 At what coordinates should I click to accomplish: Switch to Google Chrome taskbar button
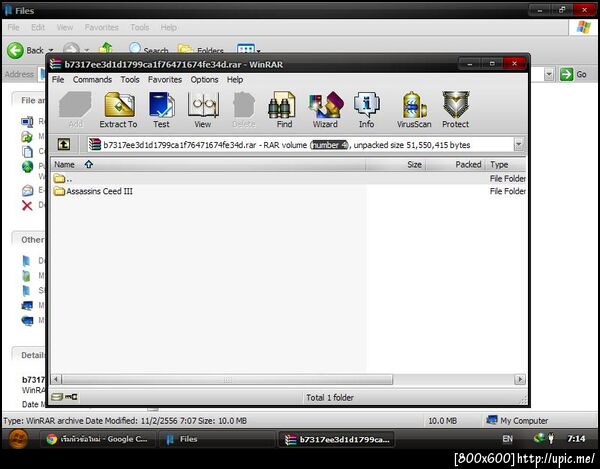tap(97, 439)
